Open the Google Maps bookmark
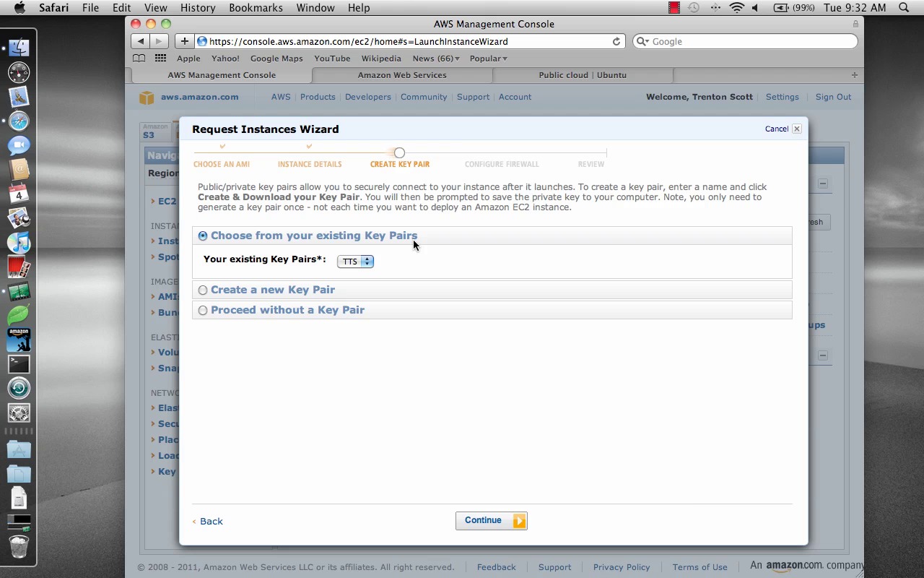The image size is (924, 578). pyautogui.click(x=276, y=59)
